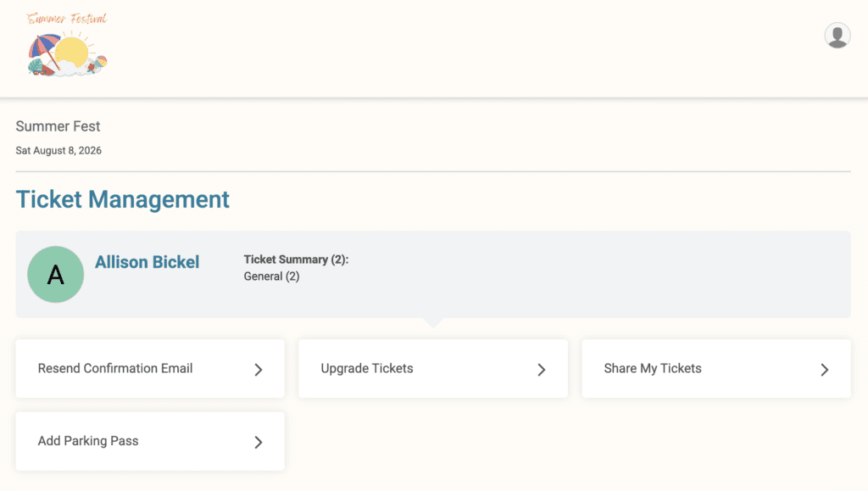Click the triangle pointer below the attendee card
The image size is (868, 491).
pos(433,323)
